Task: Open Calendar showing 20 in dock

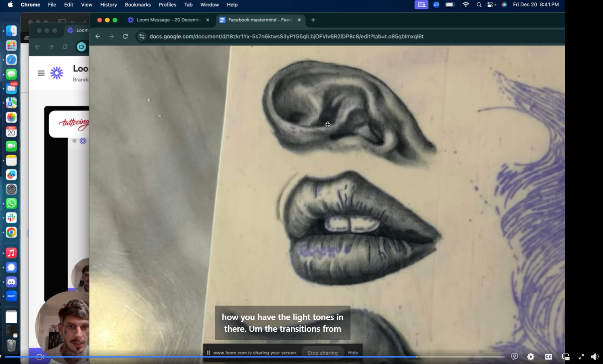Action: pyautogui.click(x=11, y=131)
